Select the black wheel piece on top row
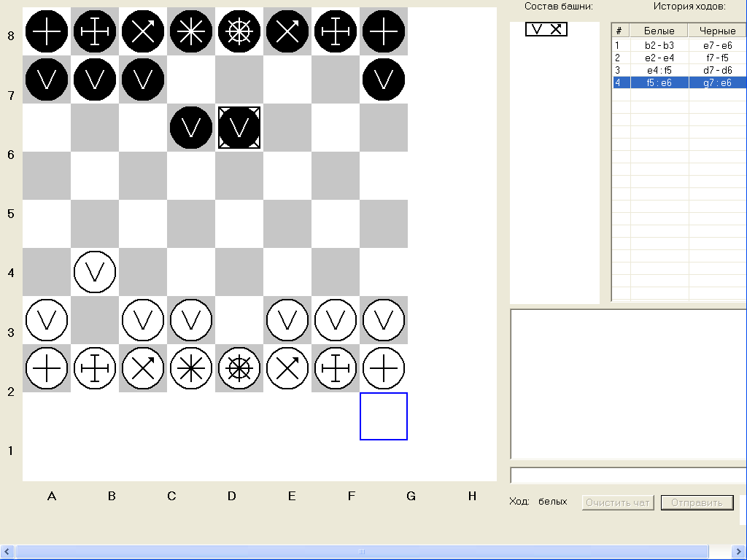 click(239, 31)
